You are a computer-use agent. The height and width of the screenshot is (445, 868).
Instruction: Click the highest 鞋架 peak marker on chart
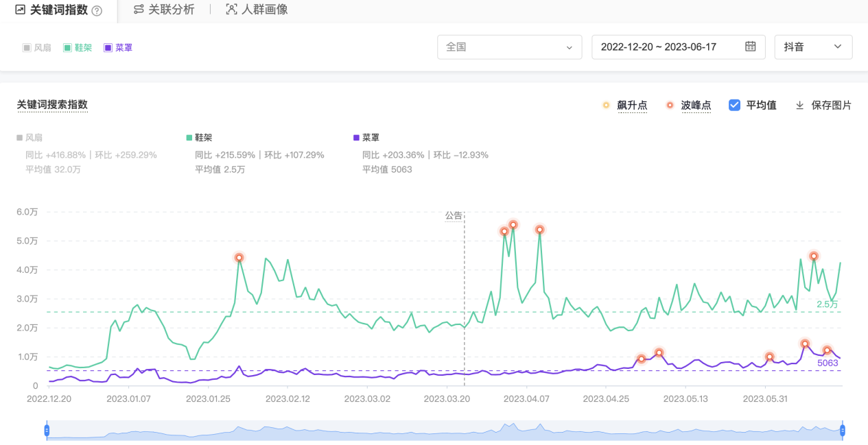[513, 225]
